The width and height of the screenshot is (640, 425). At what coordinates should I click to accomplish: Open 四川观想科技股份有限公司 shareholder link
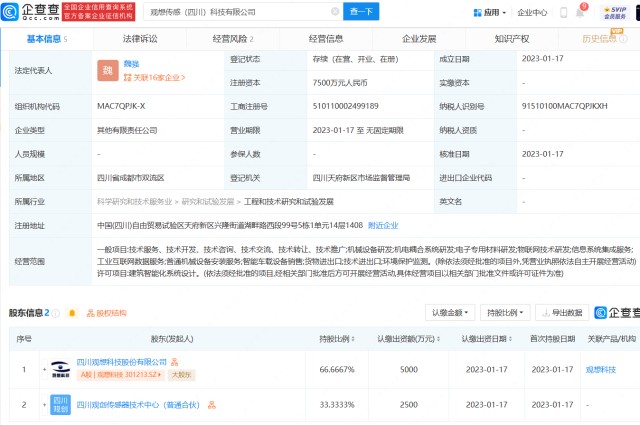(122, 362)
